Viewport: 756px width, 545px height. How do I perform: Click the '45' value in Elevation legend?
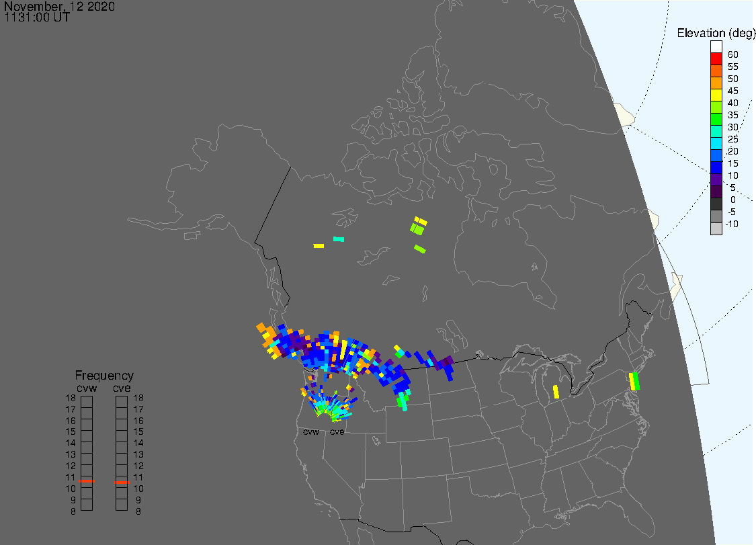(x=733, y=91)
